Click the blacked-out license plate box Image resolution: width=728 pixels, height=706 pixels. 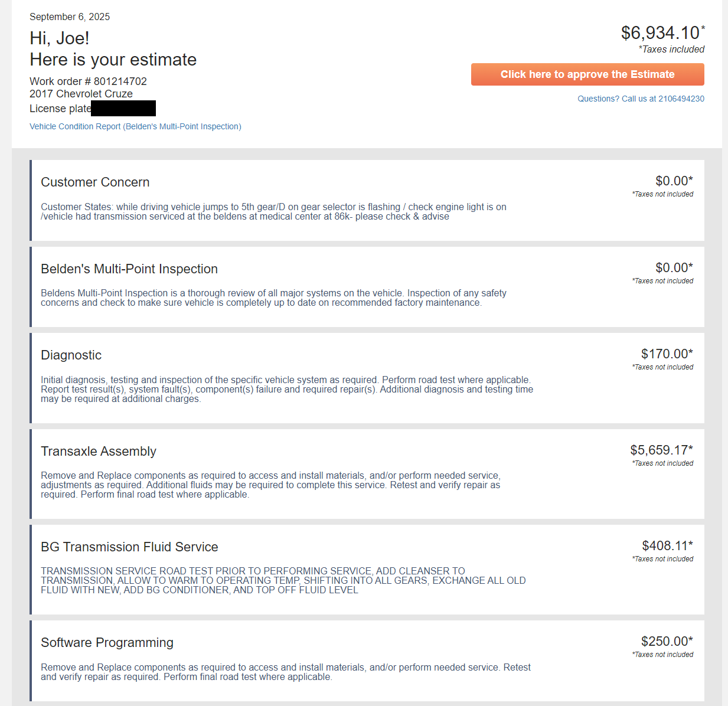pos(123,109)
